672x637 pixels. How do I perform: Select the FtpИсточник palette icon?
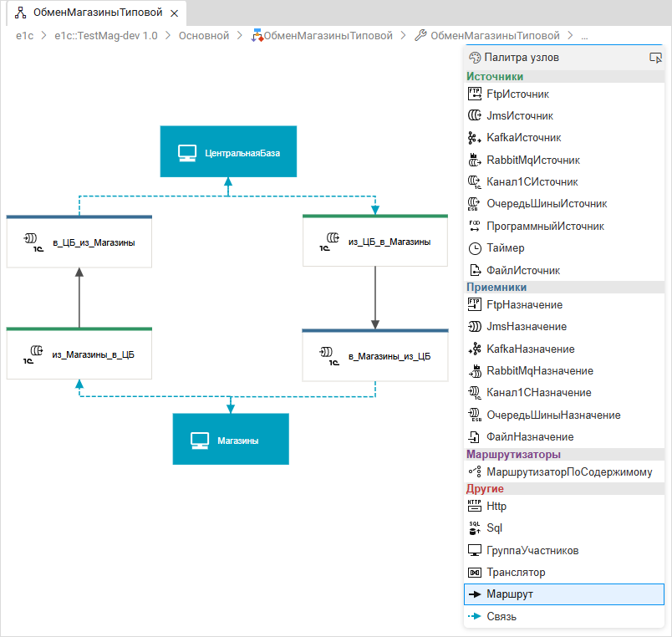coord(475,94)
